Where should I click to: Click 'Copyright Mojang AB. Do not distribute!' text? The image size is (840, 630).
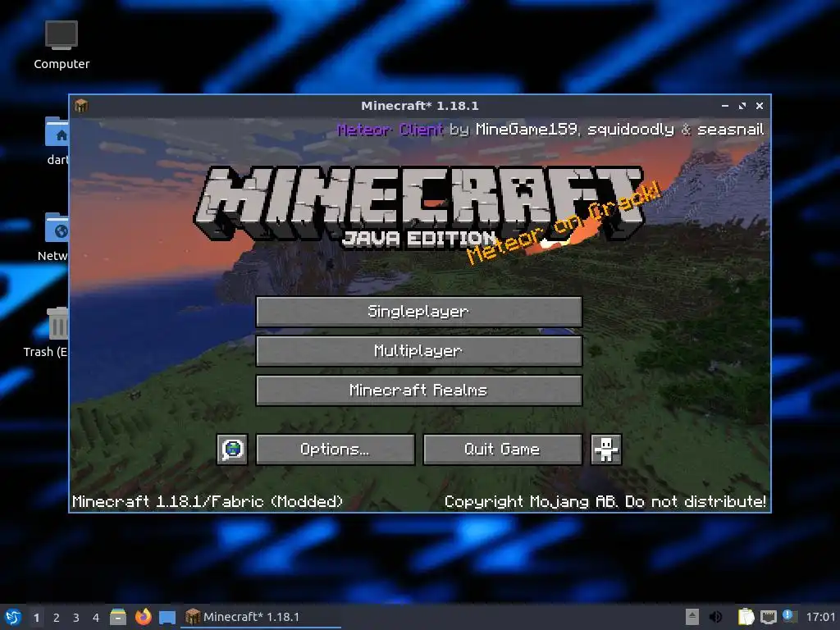pyautogui.click(x=605, y=501)
